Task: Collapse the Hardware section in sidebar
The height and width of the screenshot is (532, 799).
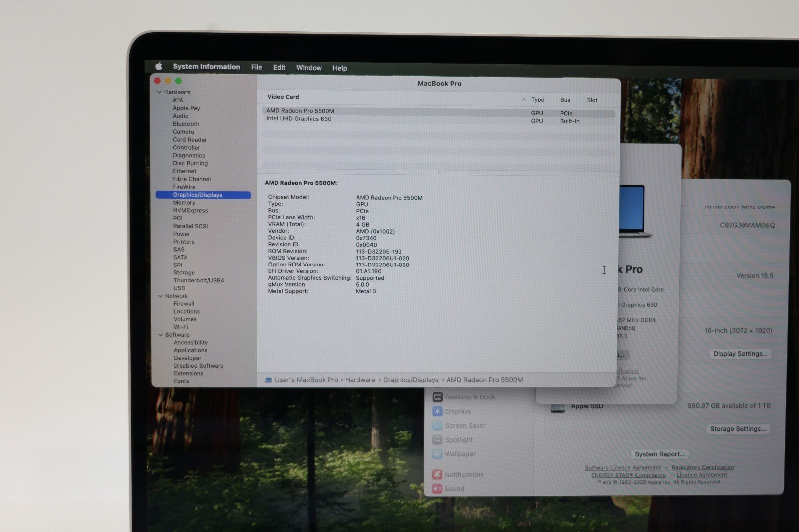Action: coord(160,92)
